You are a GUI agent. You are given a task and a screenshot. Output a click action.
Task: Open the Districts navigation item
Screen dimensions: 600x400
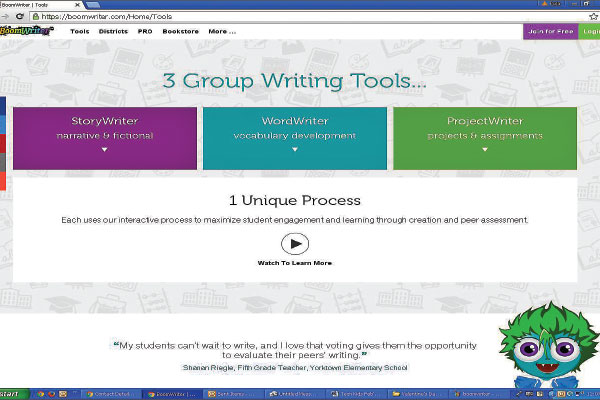[x=113, y=31]
